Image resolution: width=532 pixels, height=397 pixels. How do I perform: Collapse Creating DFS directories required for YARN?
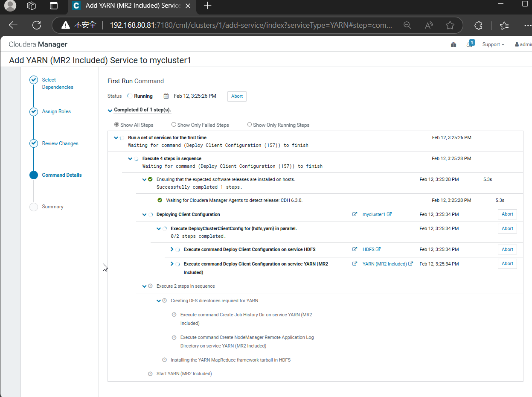point(159,301)
